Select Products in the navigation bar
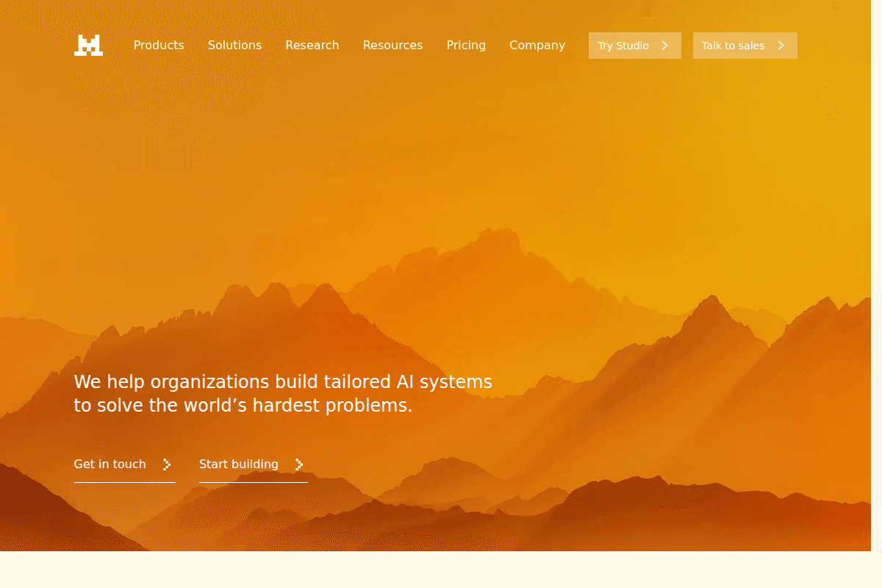 click(x=159, y=45)
